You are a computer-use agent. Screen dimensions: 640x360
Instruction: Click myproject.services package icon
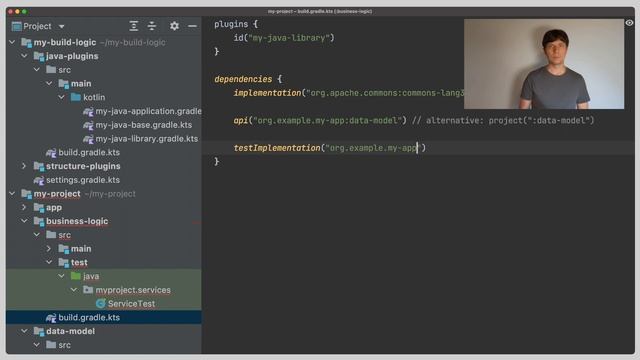click(x=88, y=290)
